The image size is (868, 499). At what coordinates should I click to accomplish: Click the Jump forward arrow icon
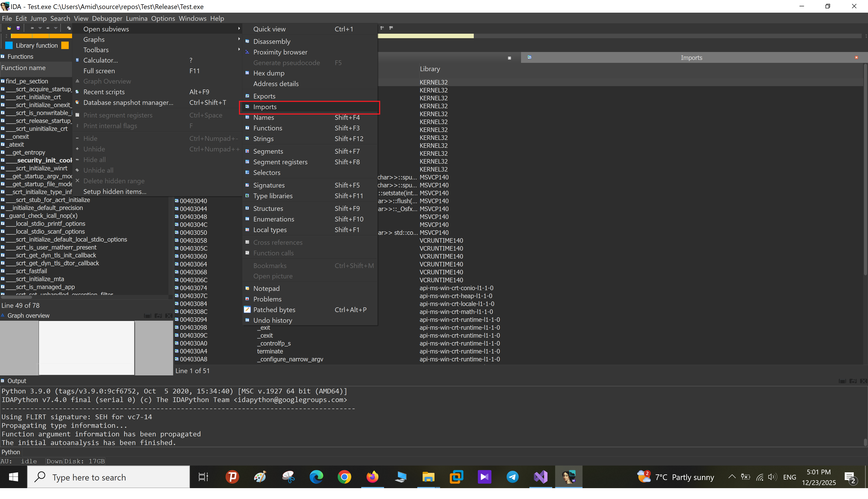click(x=48, y=28)
